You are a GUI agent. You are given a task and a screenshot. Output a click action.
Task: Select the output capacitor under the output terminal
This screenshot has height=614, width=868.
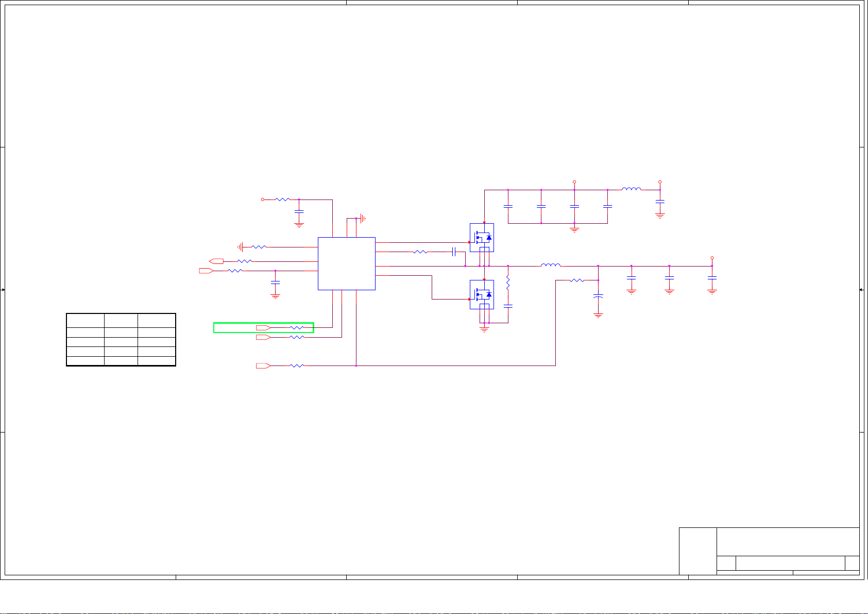tap(712, 278)
